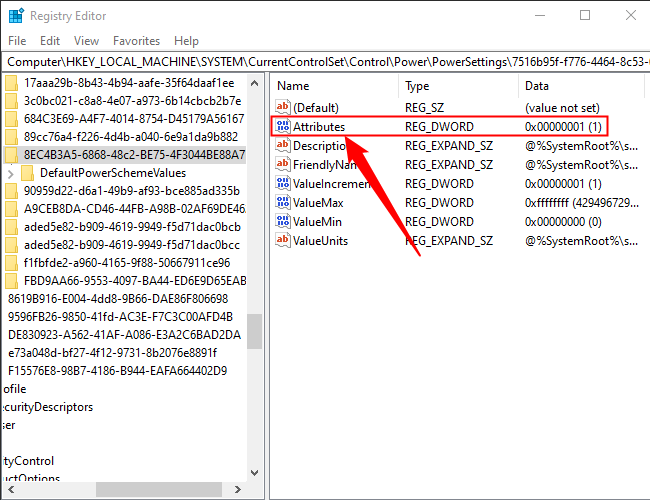Click the ValueMin value name

[x=317, y=221]
